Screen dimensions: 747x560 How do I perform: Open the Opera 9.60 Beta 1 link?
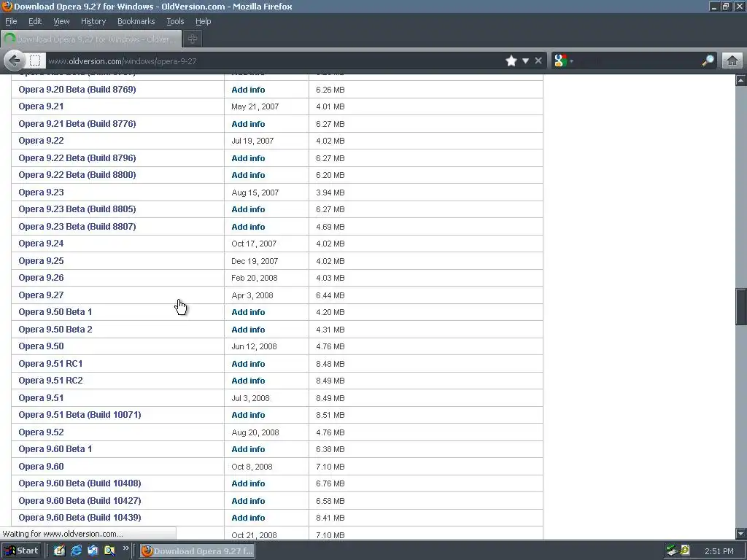pyautogui.click(x=55, y=449)
